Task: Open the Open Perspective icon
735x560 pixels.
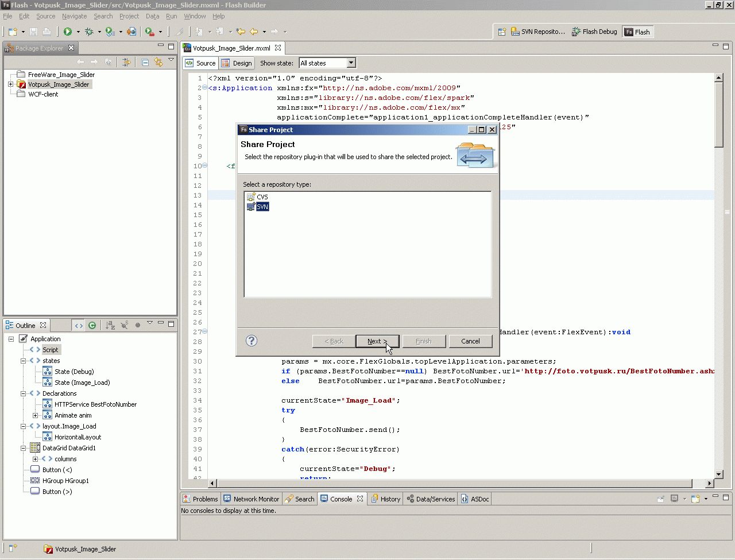Action: (x=501, y=32)
